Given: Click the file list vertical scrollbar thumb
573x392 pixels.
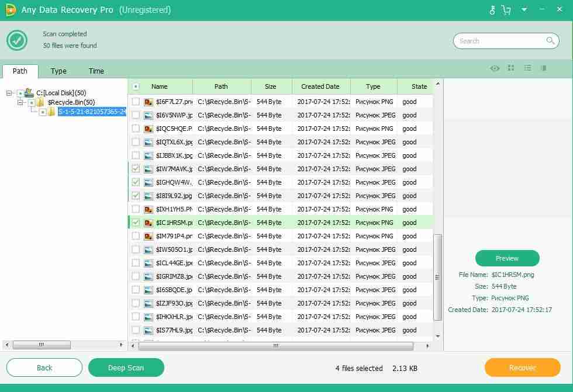Looking at the screenshot, I should 437,277.
